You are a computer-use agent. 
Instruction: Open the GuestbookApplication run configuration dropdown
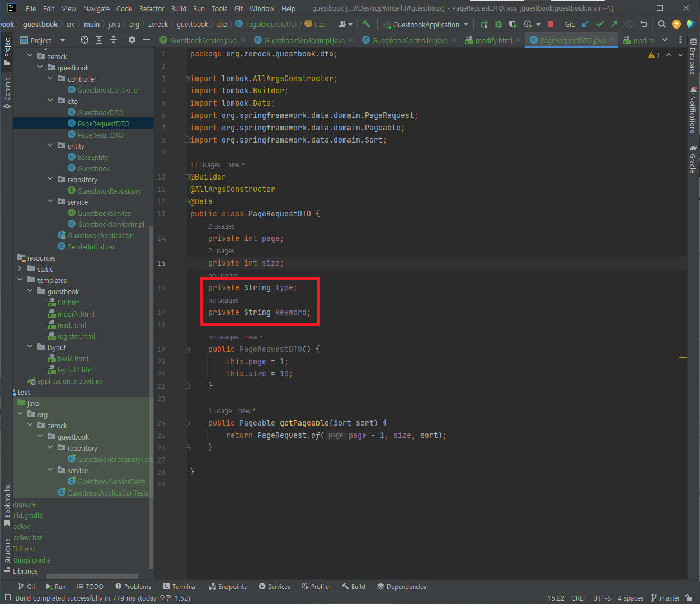pos(426,25)
